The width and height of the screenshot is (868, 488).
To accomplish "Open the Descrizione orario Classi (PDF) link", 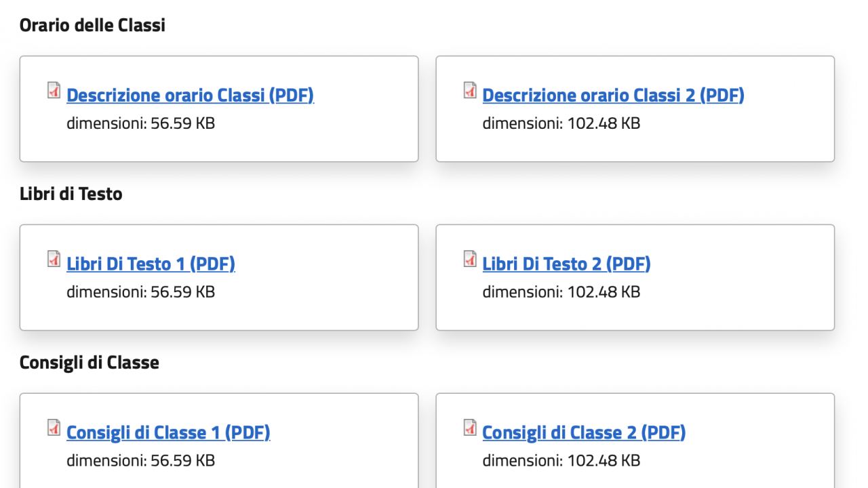I will [190, 96].
